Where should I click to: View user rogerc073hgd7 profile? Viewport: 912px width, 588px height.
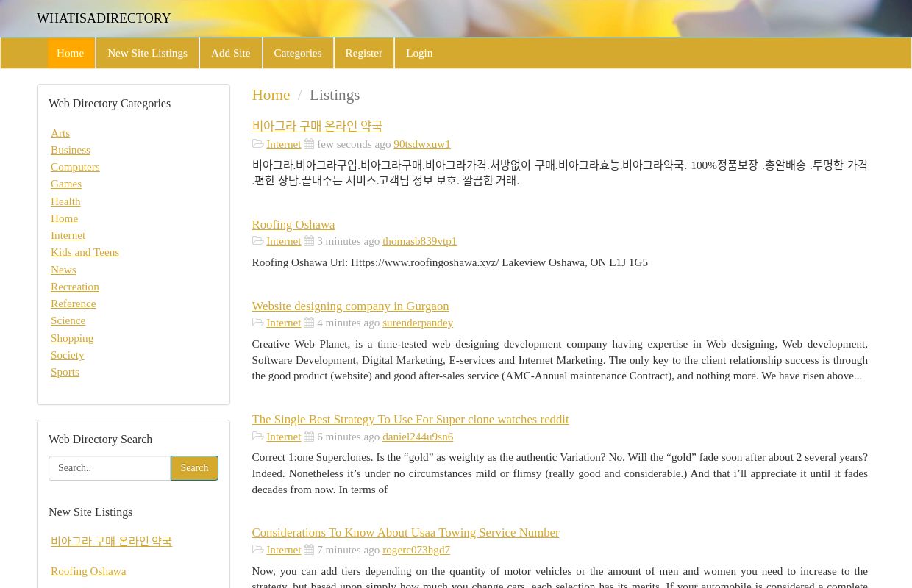[x=416, y=550]
